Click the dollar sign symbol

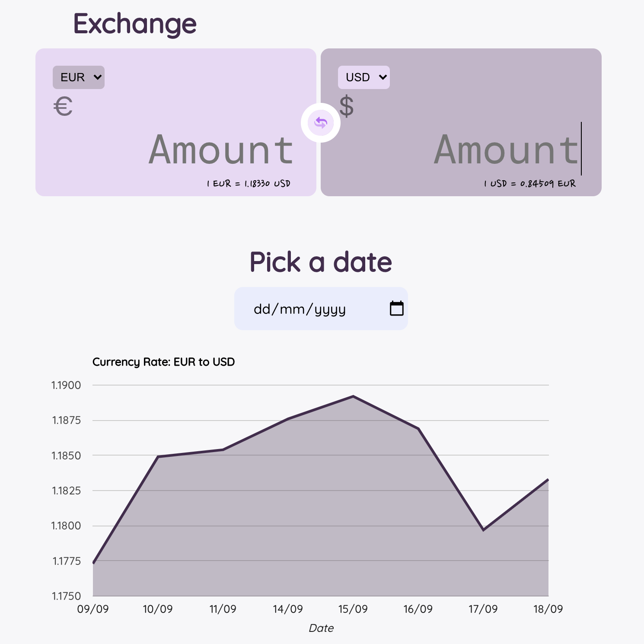click(346, 107)
